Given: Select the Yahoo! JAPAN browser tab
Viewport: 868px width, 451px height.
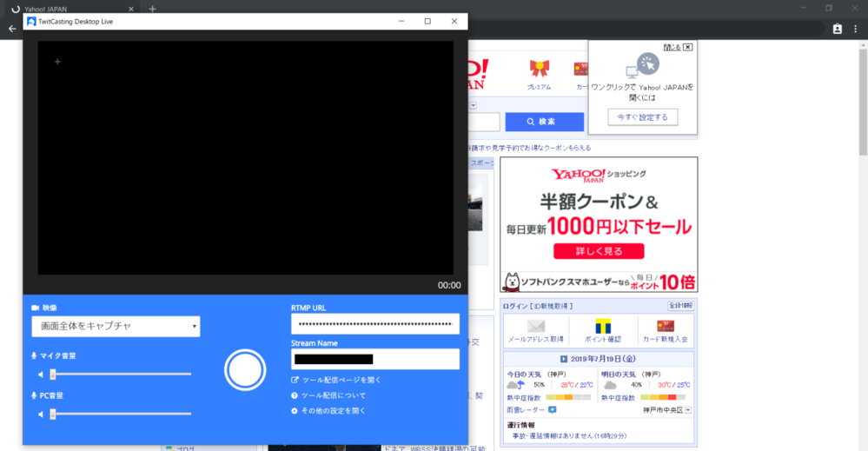Looking at the screenshot, I should pyautogui.click(x=72, y=9).
